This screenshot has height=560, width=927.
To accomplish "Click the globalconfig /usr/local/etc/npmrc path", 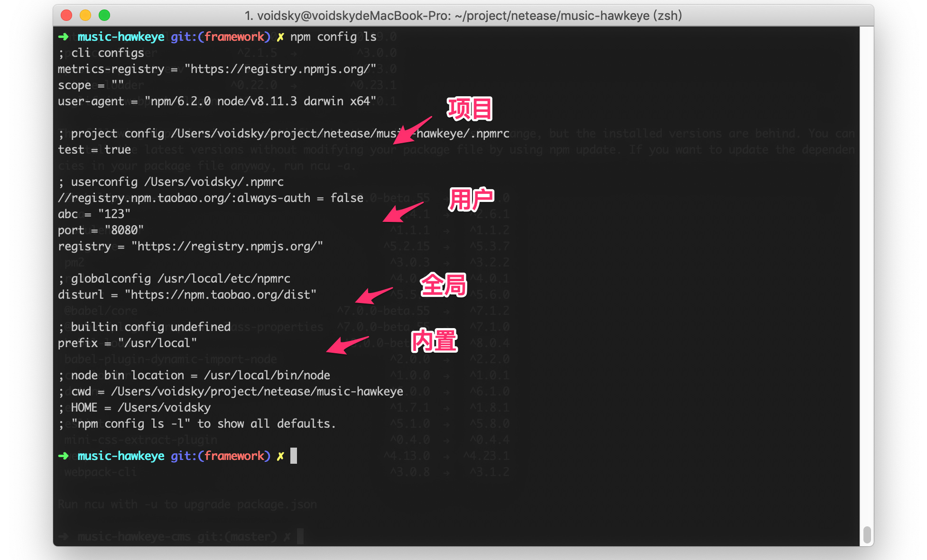I will tap(223, 279).
